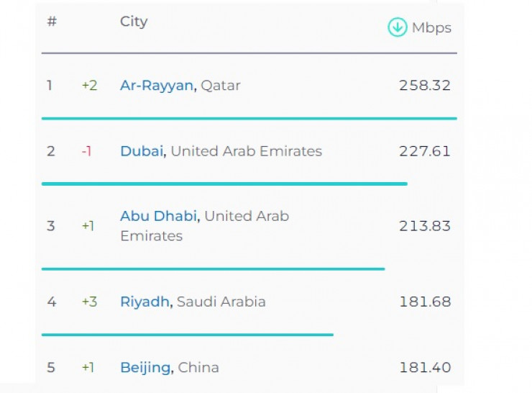Open the Abu Dhabi city link
This screenshot has width=532, height=393.
coord(160,216)
